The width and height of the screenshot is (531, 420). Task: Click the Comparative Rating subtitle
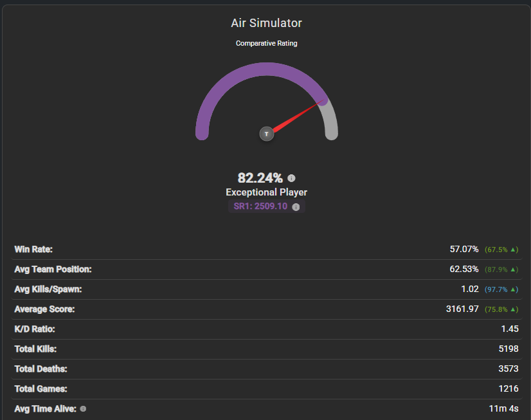(267, 43)
